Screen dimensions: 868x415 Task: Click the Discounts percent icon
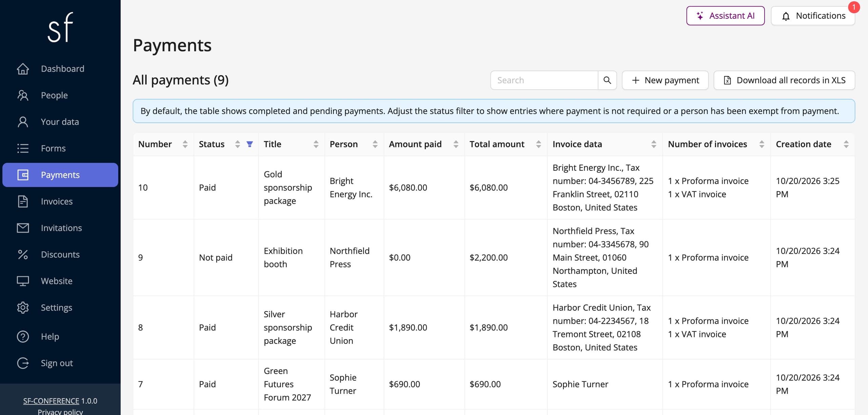coord(23,254)
